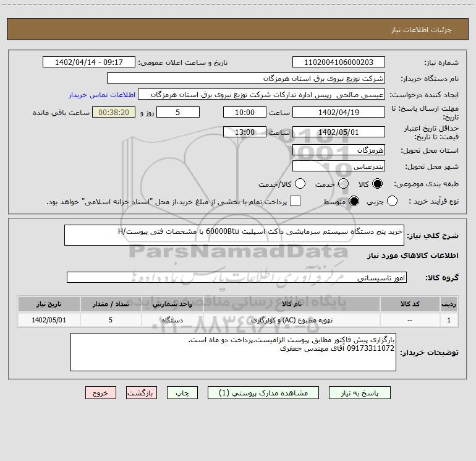Click the validity time field 13:00
Viewport: 476px width, 461px height.
(245, 132)
